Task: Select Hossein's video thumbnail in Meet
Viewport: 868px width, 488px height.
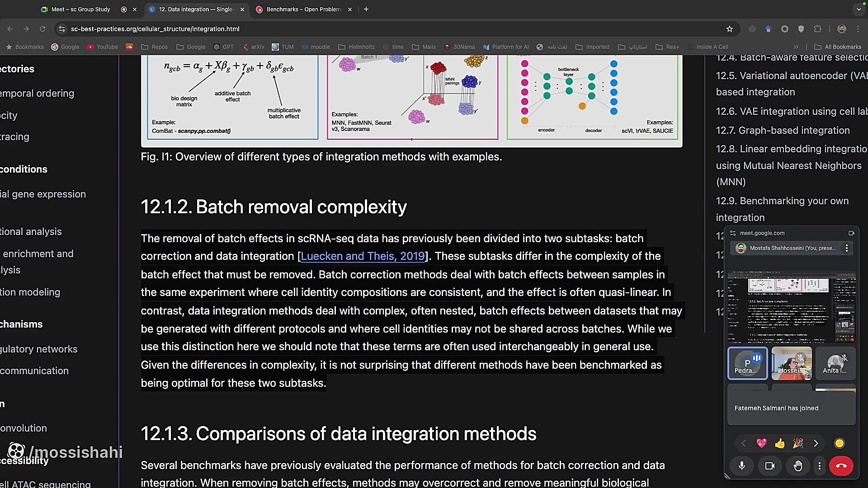Action: click(x=792, y=363)
